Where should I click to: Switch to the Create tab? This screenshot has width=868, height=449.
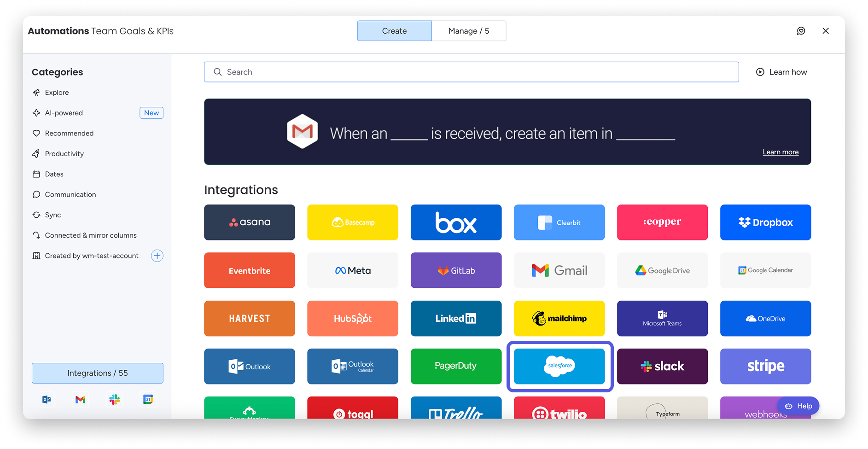click(394, 31)
